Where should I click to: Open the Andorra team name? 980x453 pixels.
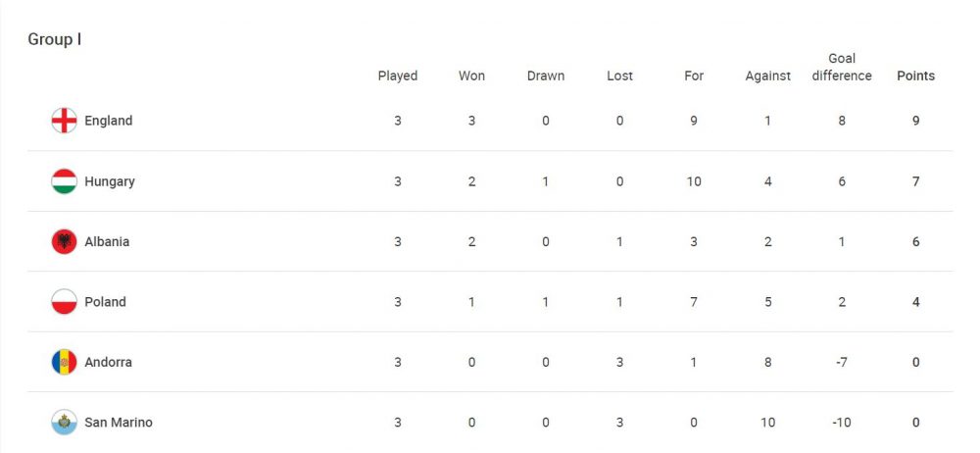tap(108, 362)
